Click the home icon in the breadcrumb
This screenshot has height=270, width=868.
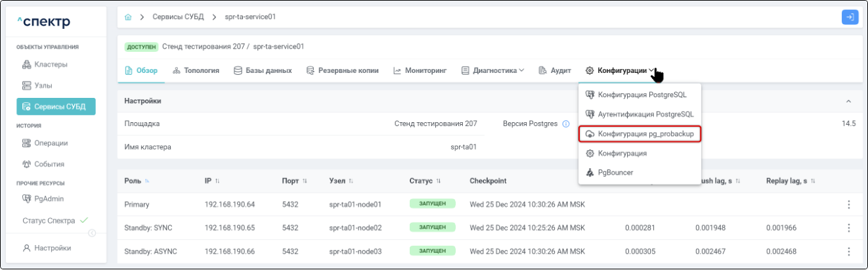(x=128, y=17)
